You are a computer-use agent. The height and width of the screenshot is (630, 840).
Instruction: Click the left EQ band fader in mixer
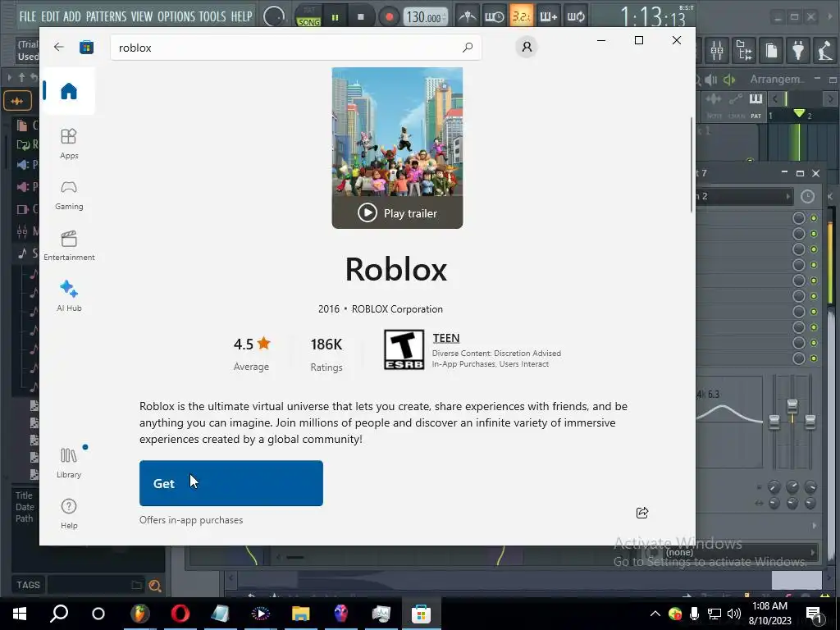pos(774,422)
